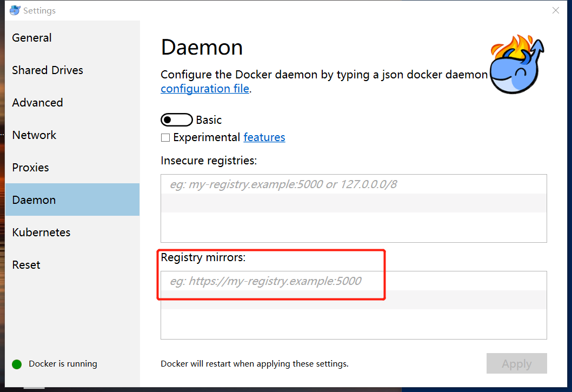
Task: Enable the Experimental features checkbox
Action: coord(166,138)
